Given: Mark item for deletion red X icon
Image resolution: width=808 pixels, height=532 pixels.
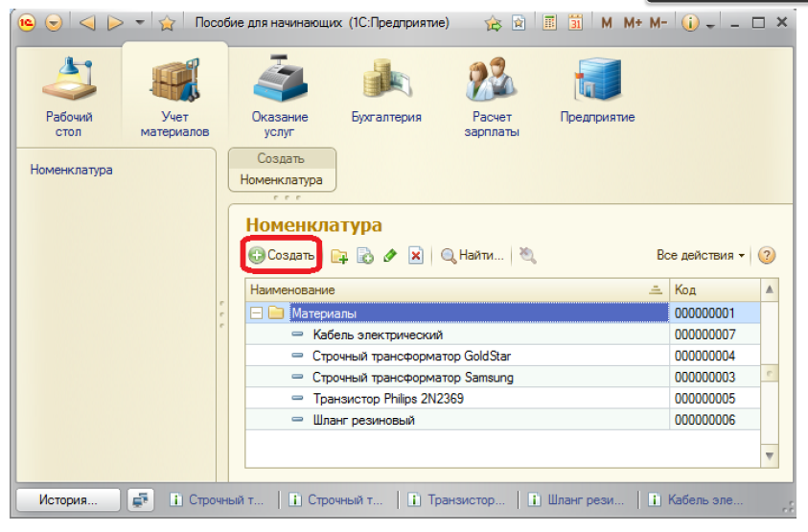Looking at the screenshot, I should (416, 255).
